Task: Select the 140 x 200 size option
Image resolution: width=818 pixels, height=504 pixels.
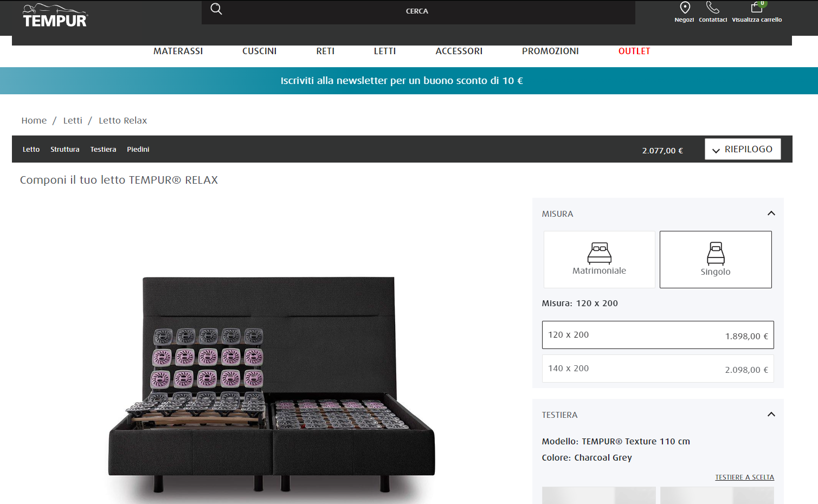Action: (658, 369)
